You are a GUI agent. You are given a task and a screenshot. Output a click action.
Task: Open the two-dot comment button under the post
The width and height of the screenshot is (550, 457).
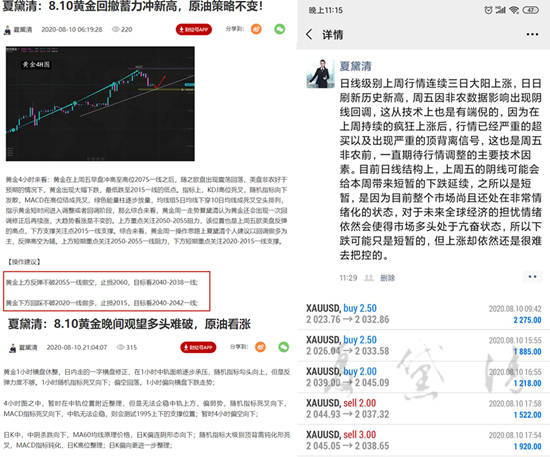tap(532, 277)
